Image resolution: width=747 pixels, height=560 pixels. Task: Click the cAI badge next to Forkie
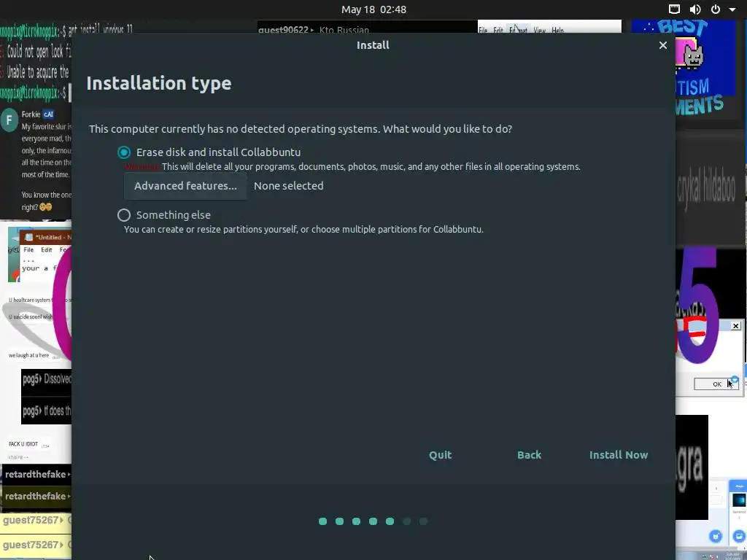click(x=49, y=114)
